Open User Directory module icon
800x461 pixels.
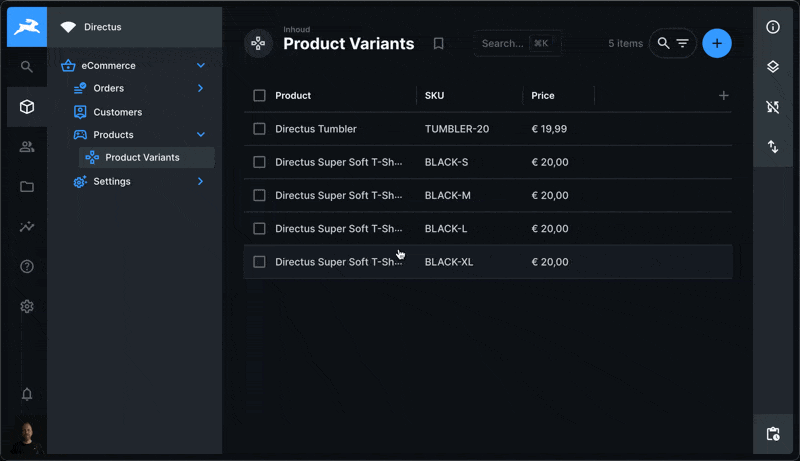[27, 147]
